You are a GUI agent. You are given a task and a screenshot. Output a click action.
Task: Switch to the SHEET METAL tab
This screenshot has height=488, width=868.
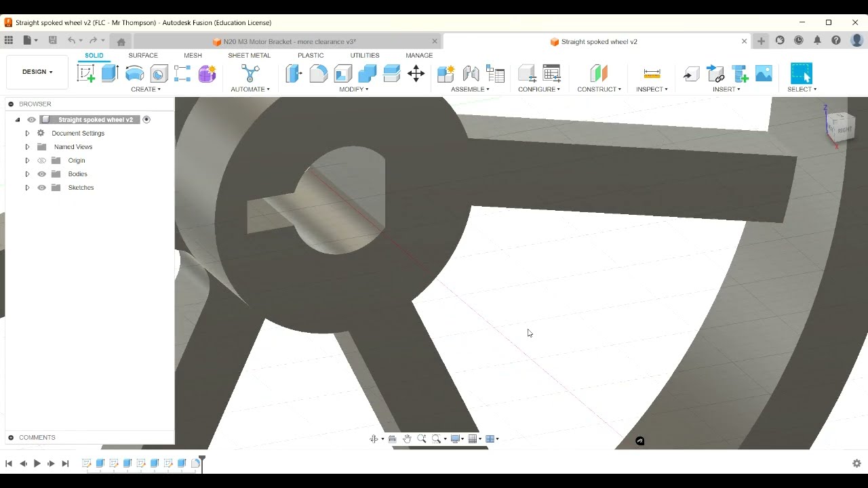[x=249, y=56]
